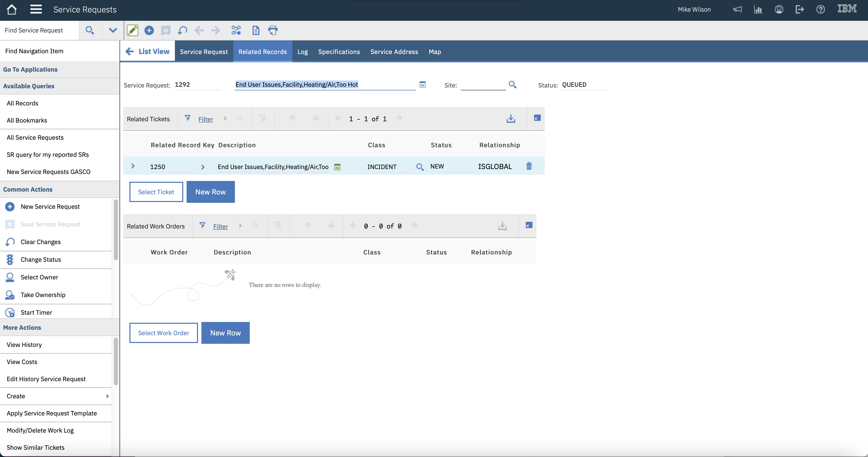Open the Service Address tab
The width and height of the screenshot is (868, 457).
(394, 51)
